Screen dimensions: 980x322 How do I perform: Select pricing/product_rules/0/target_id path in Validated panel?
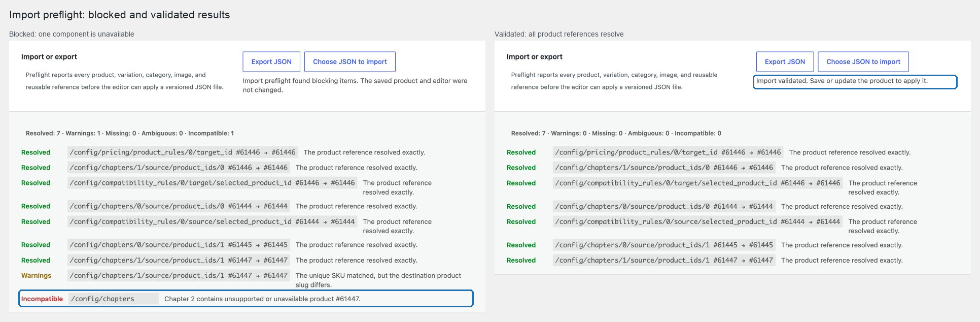coord(668,152)
